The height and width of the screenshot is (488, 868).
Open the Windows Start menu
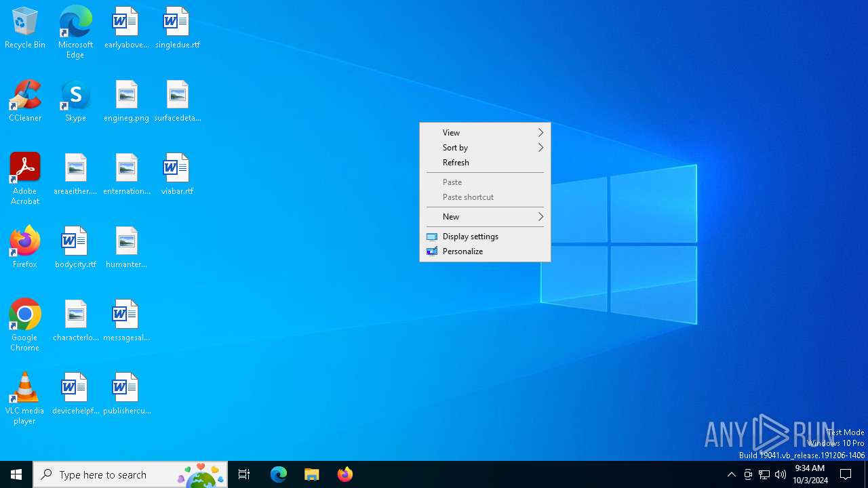click(x=16, y=474)
